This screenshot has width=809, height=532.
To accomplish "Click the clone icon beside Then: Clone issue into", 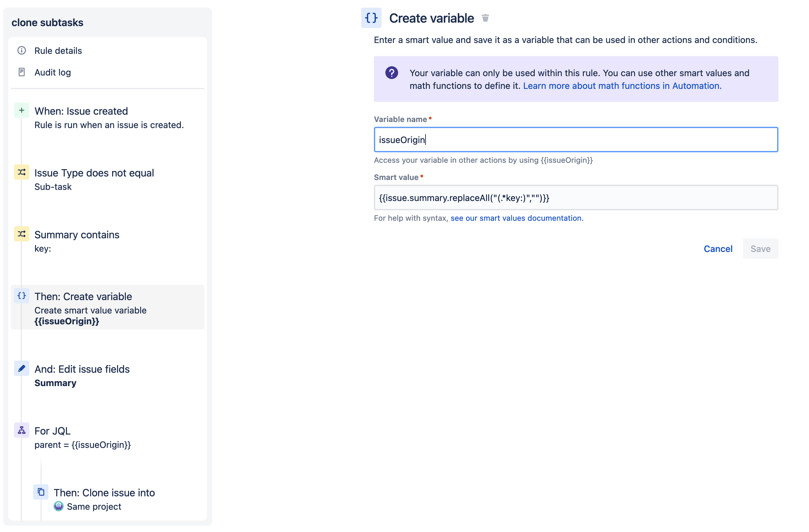I will (41, 492).
